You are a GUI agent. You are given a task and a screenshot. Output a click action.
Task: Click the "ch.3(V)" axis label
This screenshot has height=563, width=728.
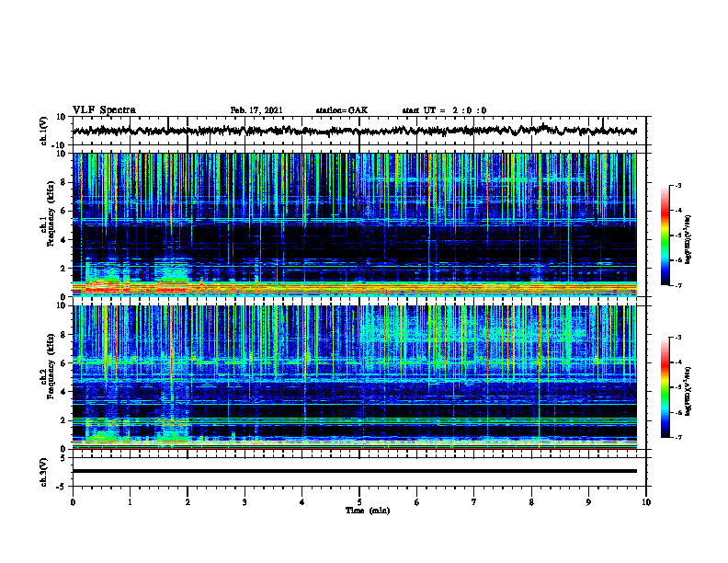(x=43, y=473)
